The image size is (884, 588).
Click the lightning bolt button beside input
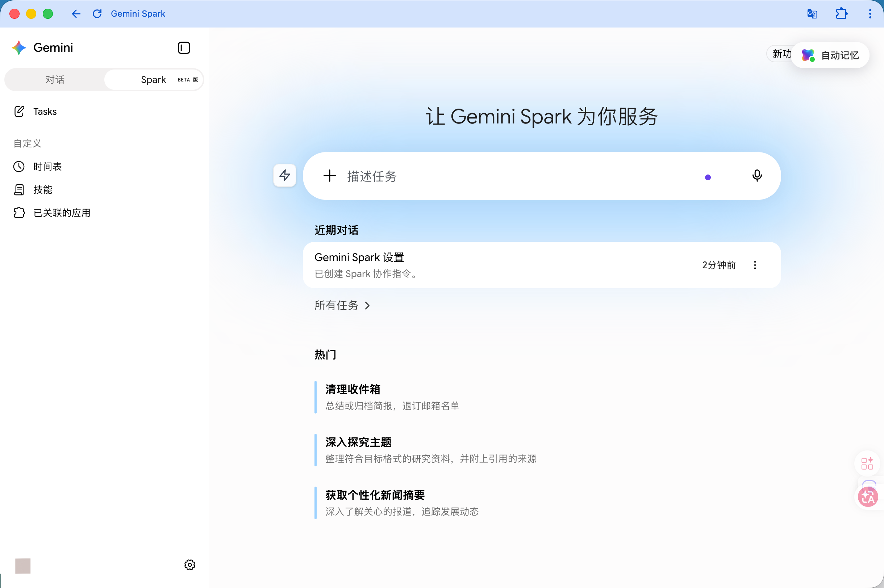(x=285, y=176)
